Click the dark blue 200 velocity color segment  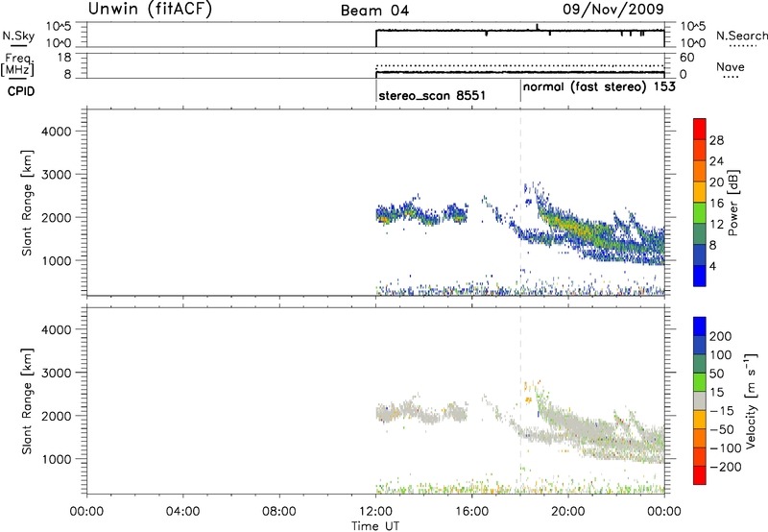click(700, 326)
